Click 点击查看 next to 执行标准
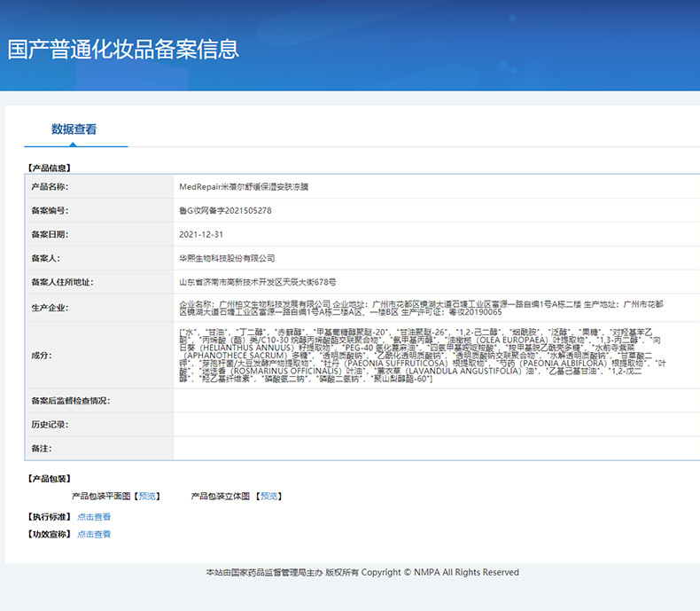Screen dimensions: 700x611 click(94, 517)
